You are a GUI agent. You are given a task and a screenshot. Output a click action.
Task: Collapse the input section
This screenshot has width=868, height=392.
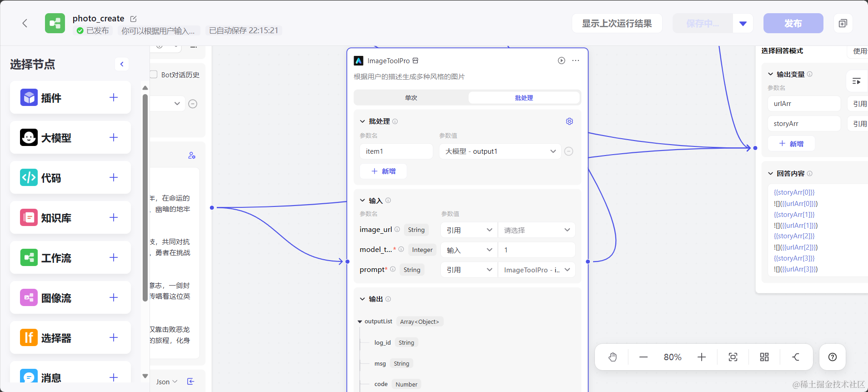coord(362,201)
